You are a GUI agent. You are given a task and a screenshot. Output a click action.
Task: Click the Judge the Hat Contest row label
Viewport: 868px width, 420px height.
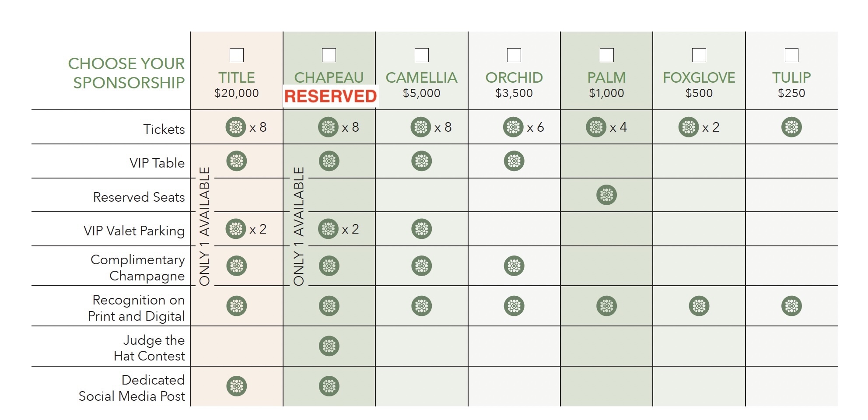(150, 348)
